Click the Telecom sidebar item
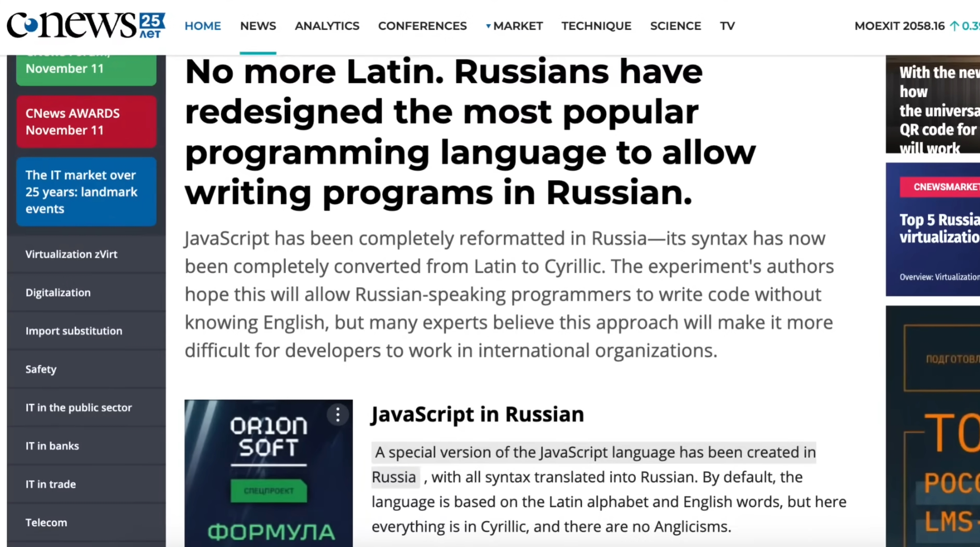980x547 pixels. [46, 522]
